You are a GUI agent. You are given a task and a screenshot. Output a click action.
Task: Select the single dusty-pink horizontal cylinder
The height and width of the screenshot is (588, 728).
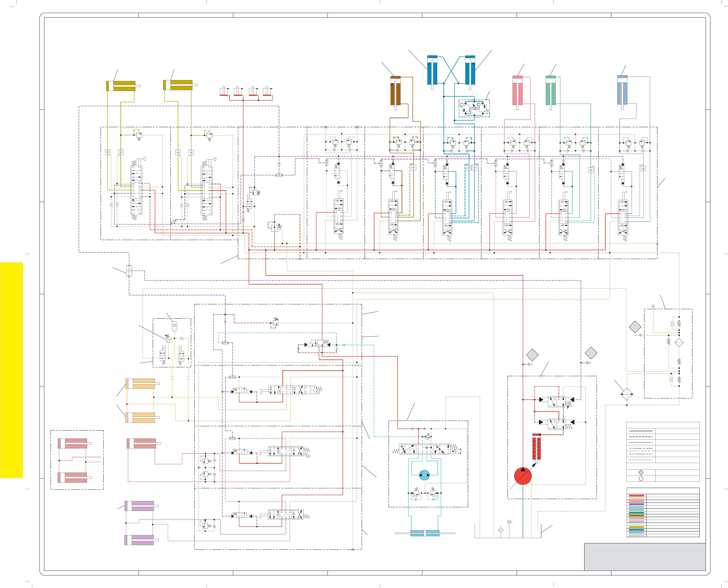144,443
